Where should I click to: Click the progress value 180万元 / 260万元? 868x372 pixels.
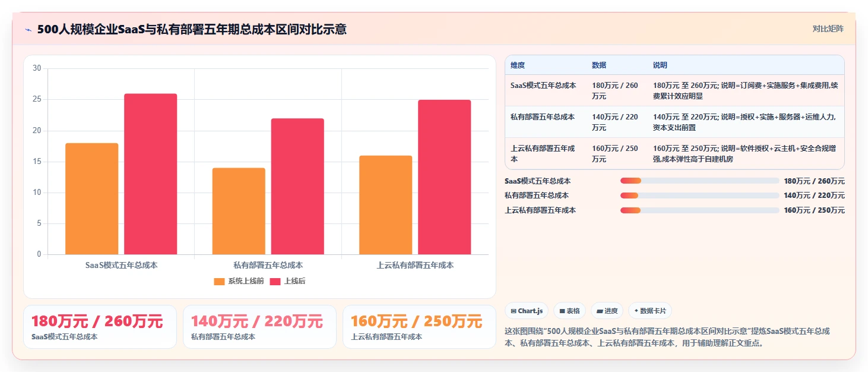814,181
